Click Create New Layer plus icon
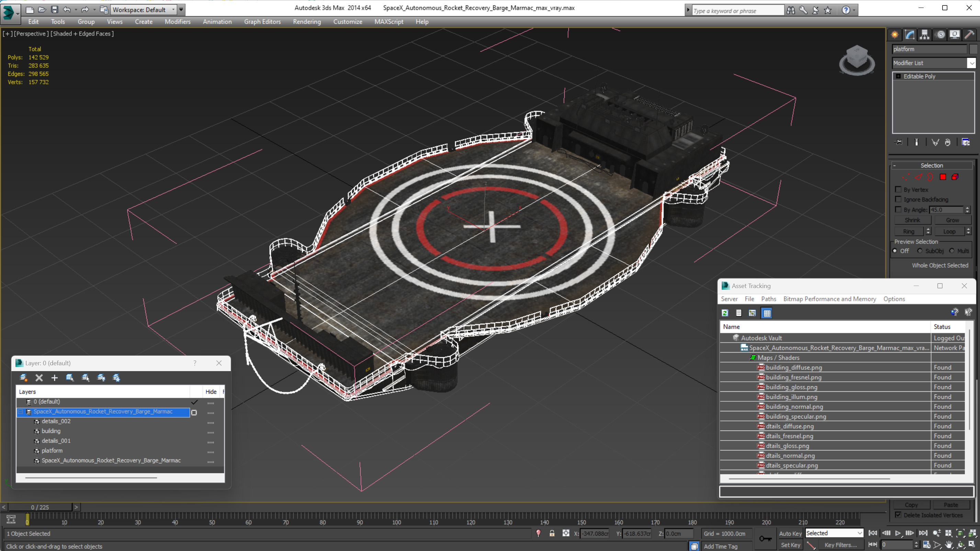The height and width of the screenshot is (551, 980). [54, 378]
